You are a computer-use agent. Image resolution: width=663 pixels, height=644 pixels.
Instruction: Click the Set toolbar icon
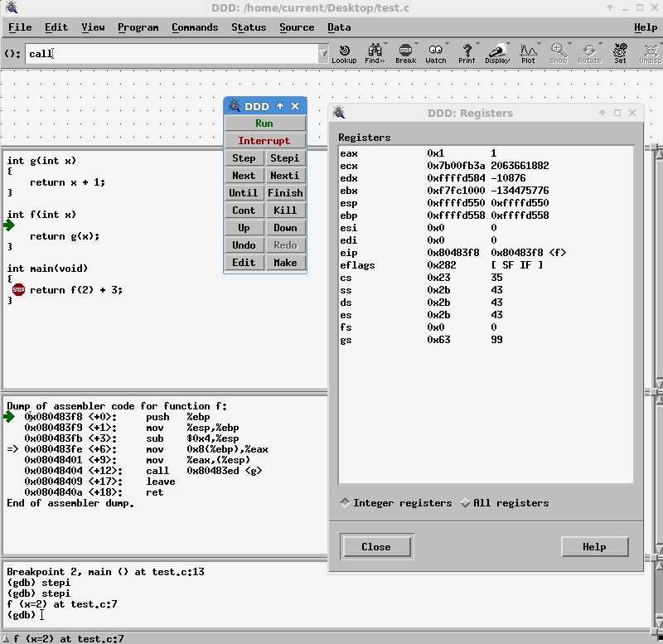620,54
